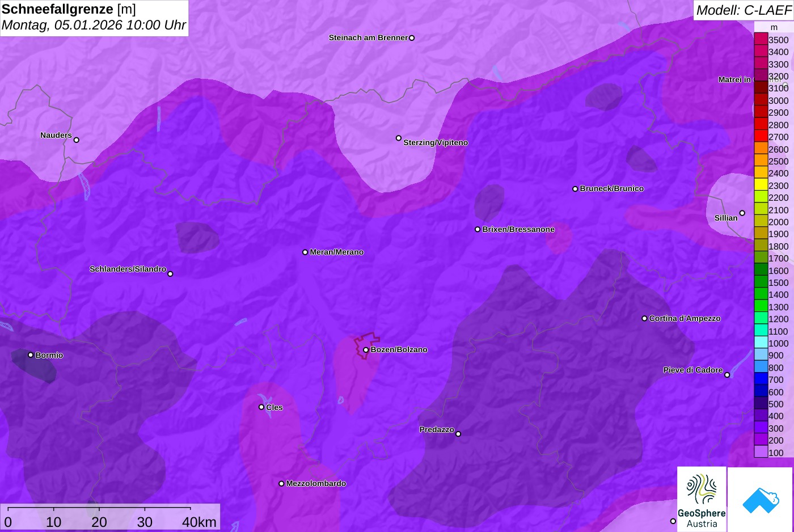Click the 1500 m green legend swatch
The width and height of the screenshot is (794, 532).
[x=761, y=282]
